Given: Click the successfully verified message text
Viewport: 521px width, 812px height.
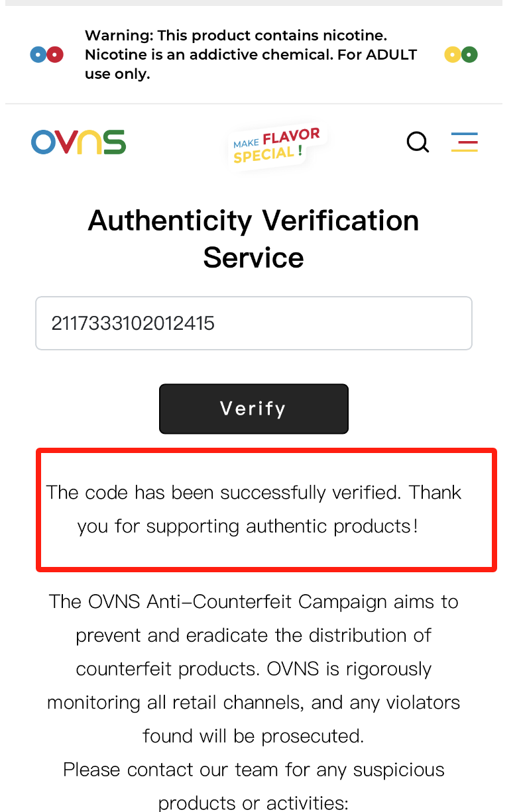Looking at the screenshot, I should 253,509.
